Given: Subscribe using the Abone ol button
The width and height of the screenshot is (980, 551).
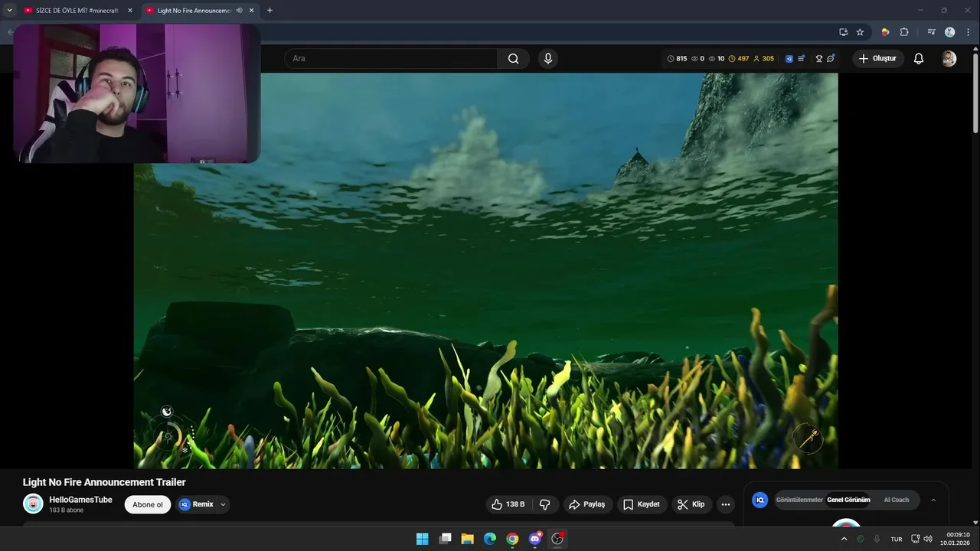Looking at the screenshot, I should (148, 504).
